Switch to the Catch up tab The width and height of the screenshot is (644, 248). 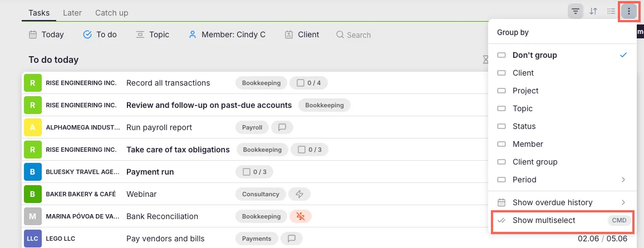pos(111,12)
